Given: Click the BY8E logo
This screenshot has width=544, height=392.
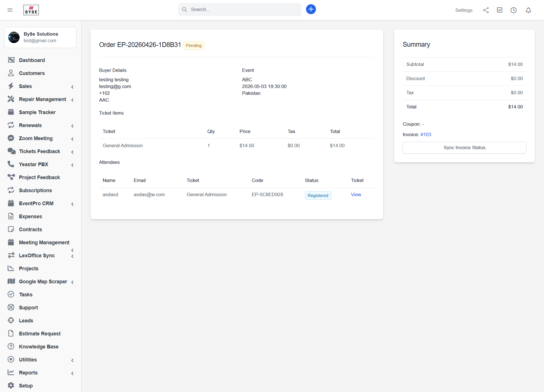Looking at the screenshot, I should [x=31, y=10].
